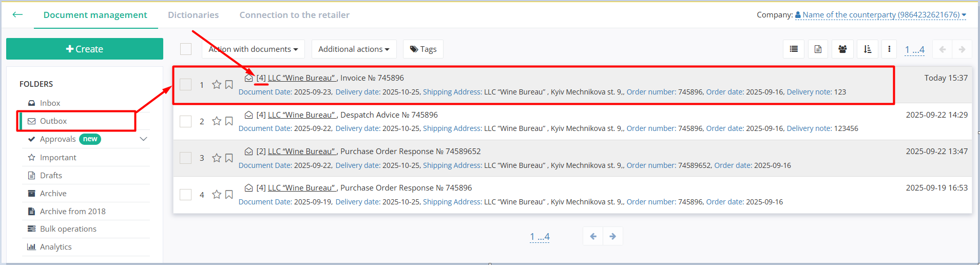Bookmark the Invoice № 745896 document
The width and height of the screenshot is (980, 265).
tap(229, 84)
